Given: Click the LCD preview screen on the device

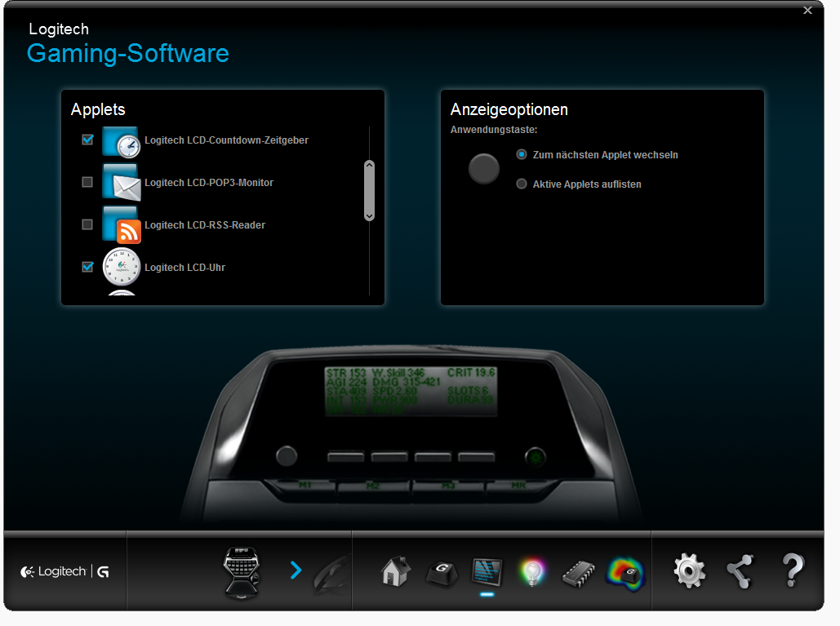Looking at the screenshot, I should 411,392.
